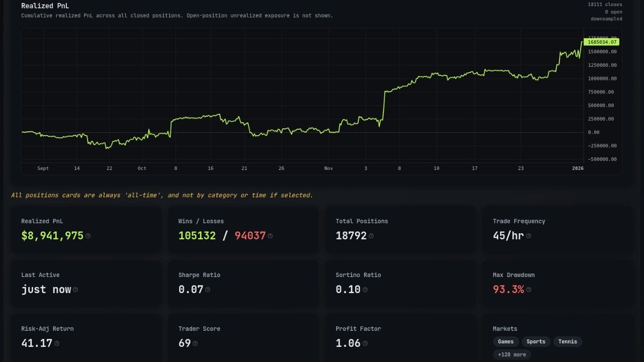Expand the '+128 more' markets list
644x362 pixels.
click(512, 355)
